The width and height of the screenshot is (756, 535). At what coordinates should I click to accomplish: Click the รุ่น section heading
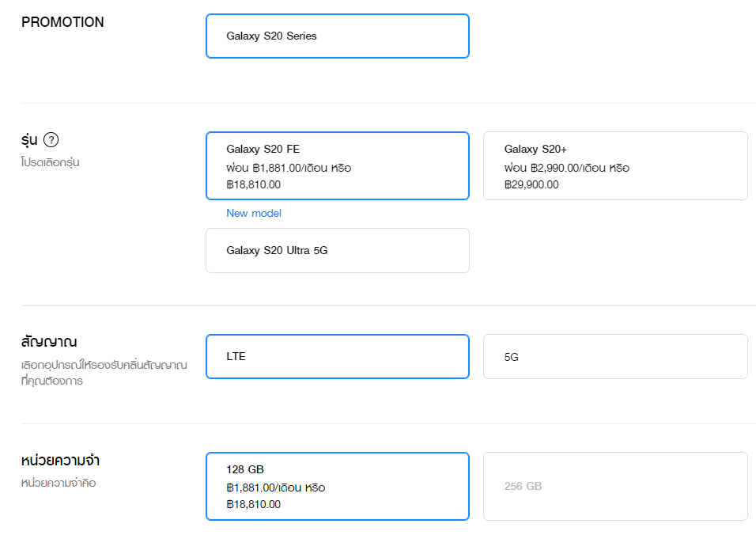pos(29,140)
